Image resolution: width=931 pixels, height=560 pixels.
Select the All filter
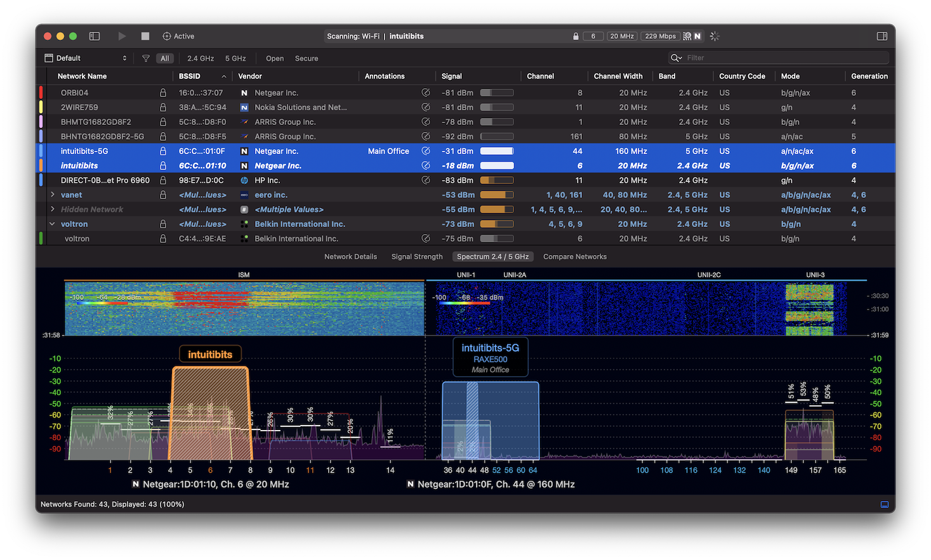[x=165, y=58]
